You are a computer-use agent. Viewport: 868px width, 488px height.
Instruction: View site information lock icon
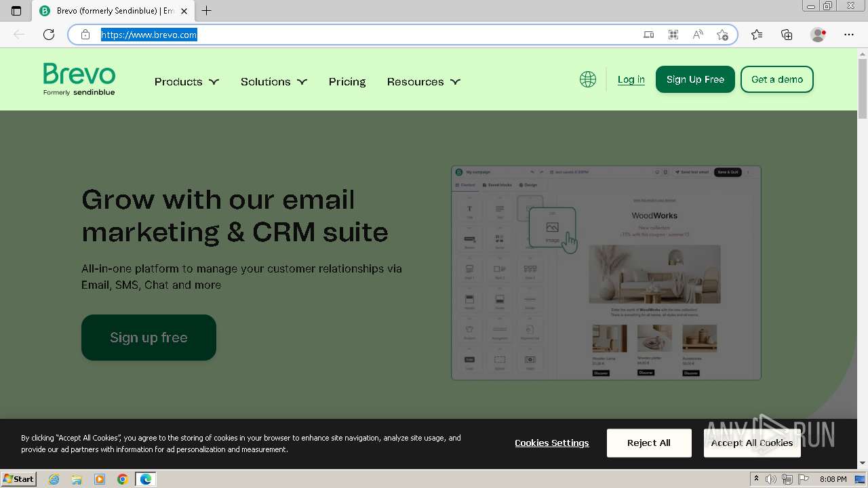(x=85, y=35)
